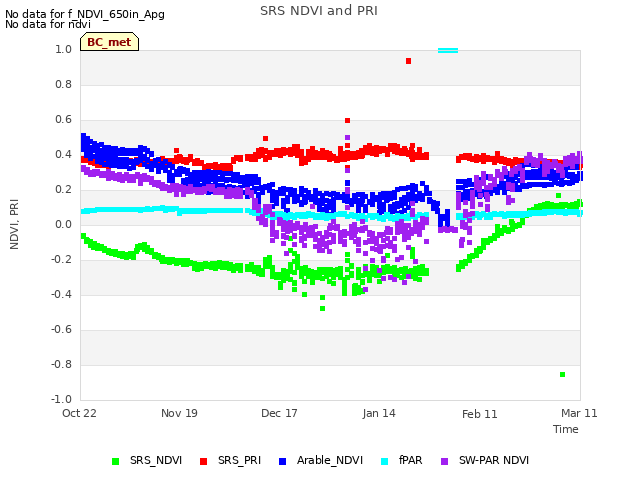This screenshot has height=480, width=640.
Task: Select SRS_NDVI legend label
Action: (x=156, y=460)
